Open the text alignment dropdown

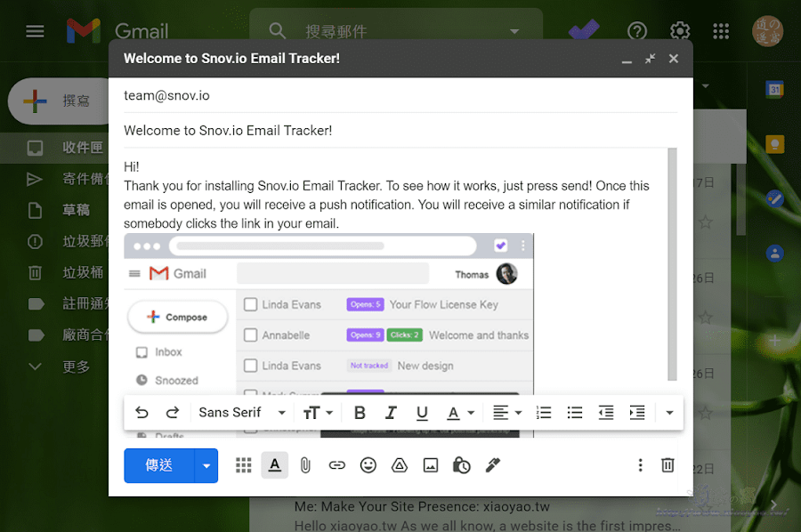click(x=506, y=413)
